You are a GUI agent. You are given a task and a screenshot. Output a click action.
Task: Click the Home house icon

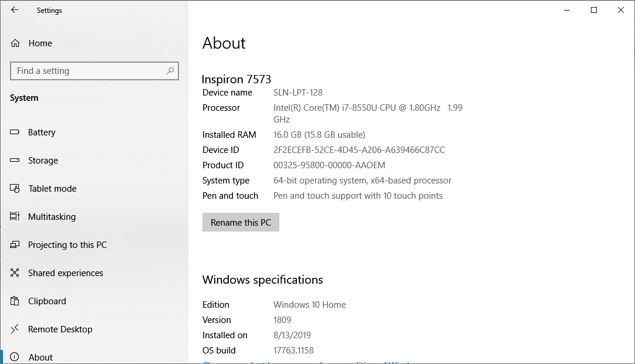coord(15,43)
